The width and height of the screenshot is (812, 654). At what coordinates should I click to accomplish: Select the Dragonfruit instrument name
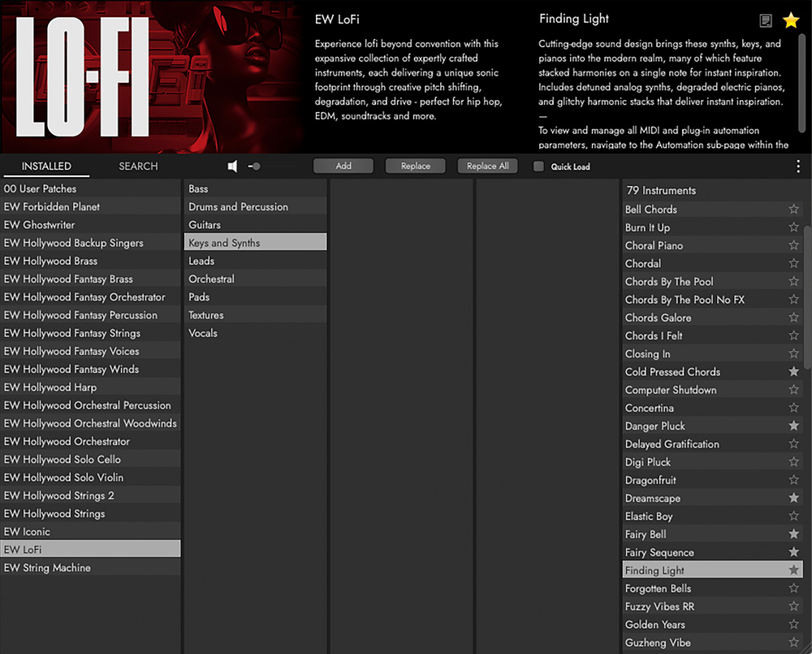tap(650, 480)
